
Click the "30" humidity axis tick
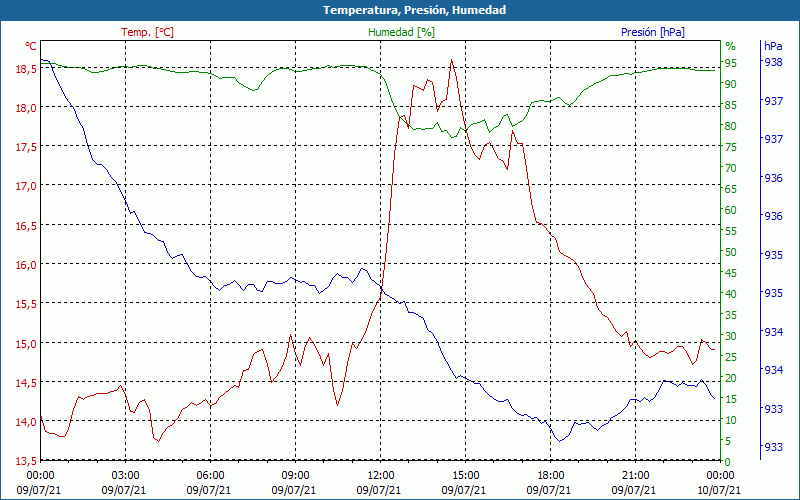pos(731,336)
